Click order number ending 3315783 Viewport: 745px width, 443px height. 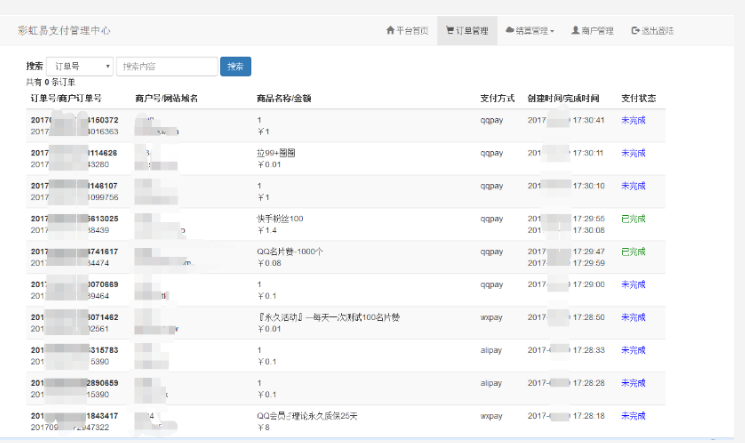[75, 350]
